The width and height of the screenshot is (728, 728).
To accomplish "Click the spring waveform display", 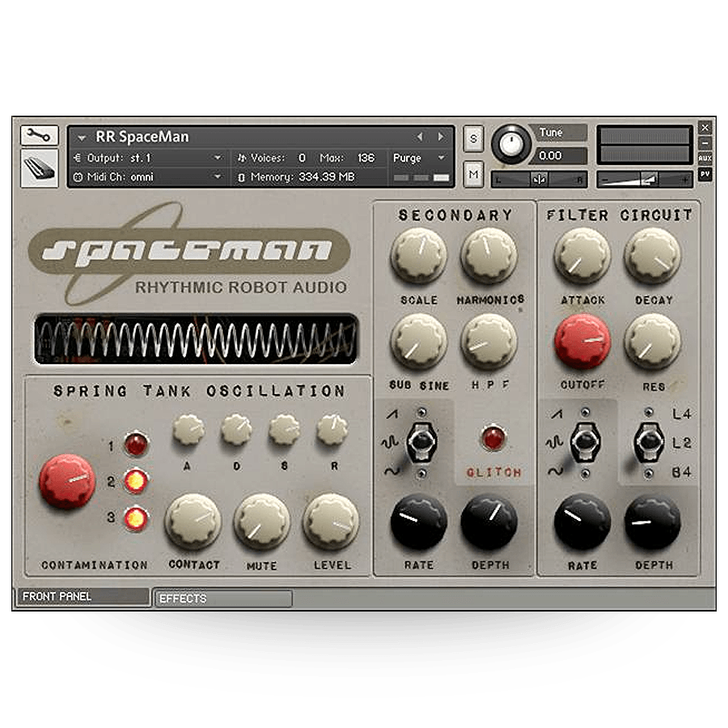I will tap(196, 339).
